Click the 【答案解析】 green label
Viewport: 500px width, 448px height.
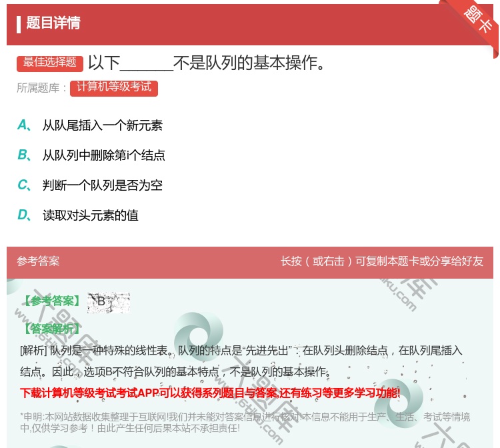(x=51, y=329)
